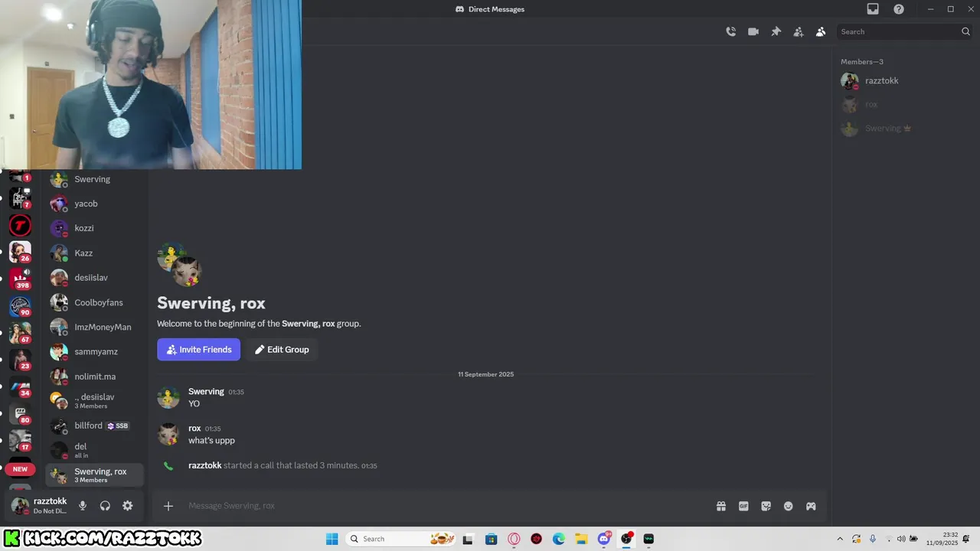Open the nolimit.ma direct message
Image resolution: width=980 pixels, height=551 pixels.
pos(95,377)
